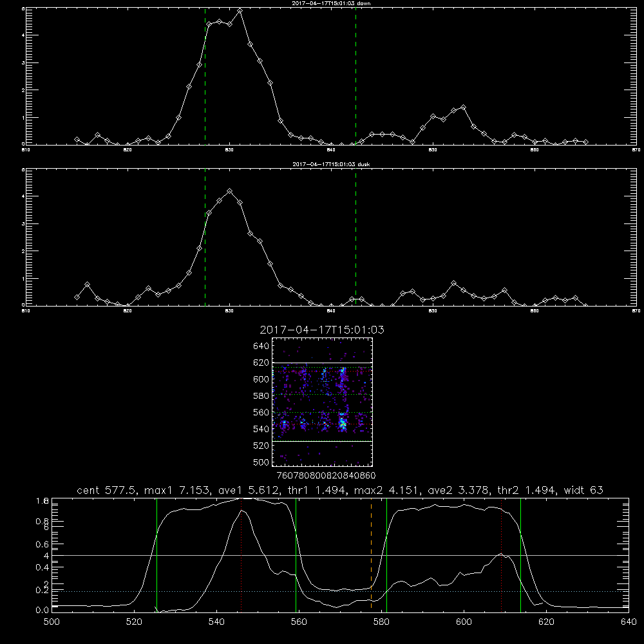Click the green vertical line near 559 in the bottom plot

click(296, 554)
